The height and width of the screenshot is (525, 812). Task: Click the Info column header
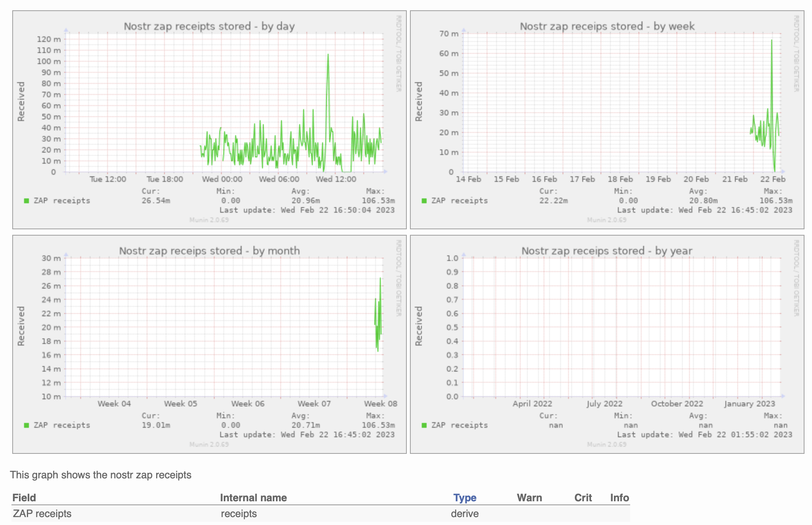[x=619, y=498]
